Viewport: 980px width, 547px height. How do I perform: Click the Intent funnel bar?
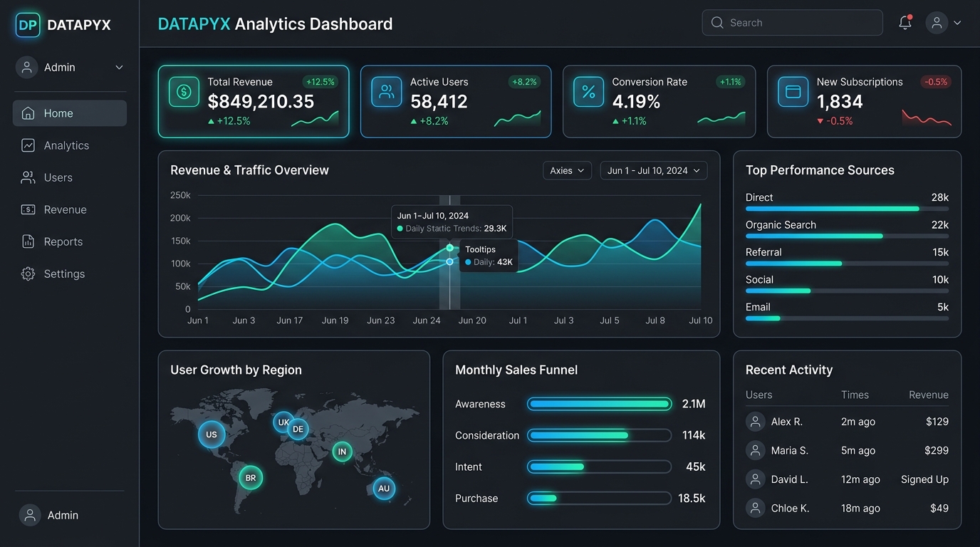(x=599, y=467)
